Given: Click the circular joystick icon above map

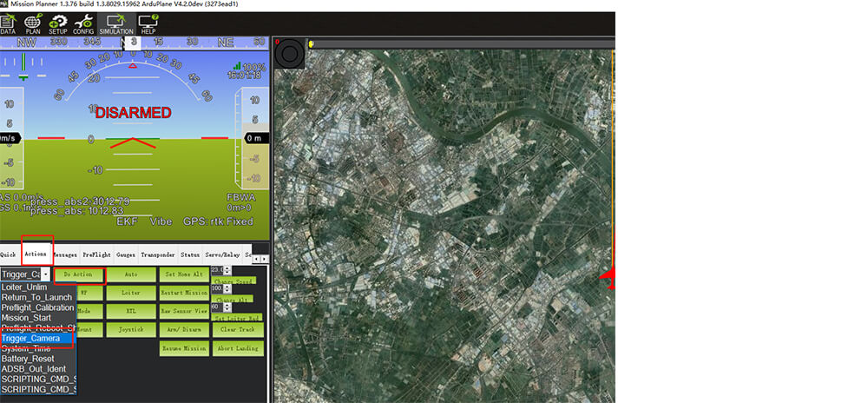Looking at the screenshot, I should [x=287, y=54].
